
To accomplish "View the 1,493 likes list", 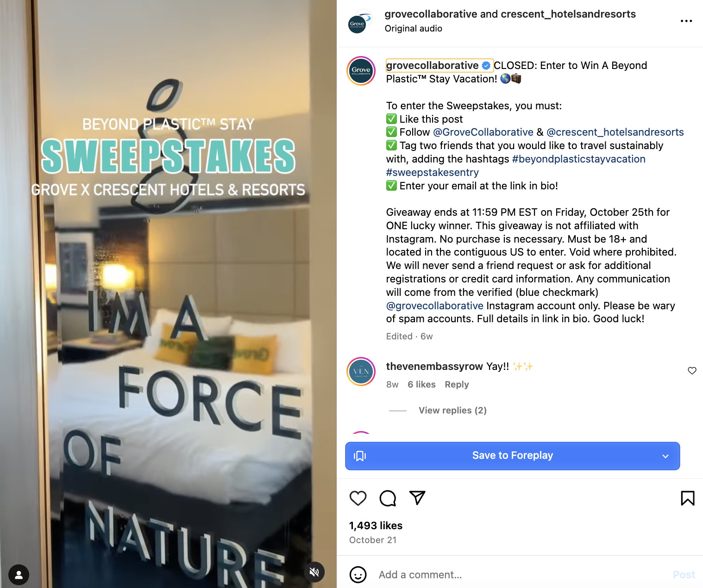I will 376,525.
